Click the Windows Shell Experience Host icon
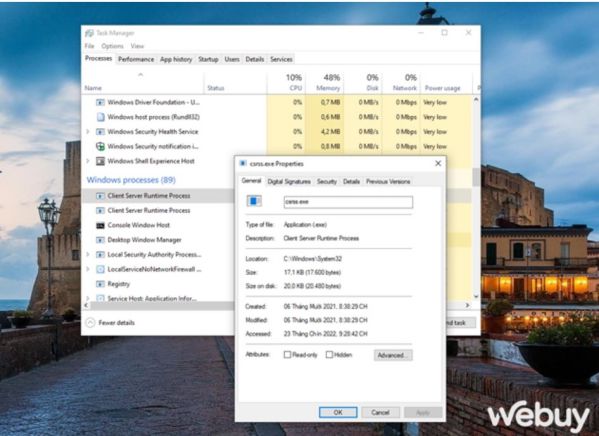The height and width of the screenshot is (436, 599). point(100,161)
